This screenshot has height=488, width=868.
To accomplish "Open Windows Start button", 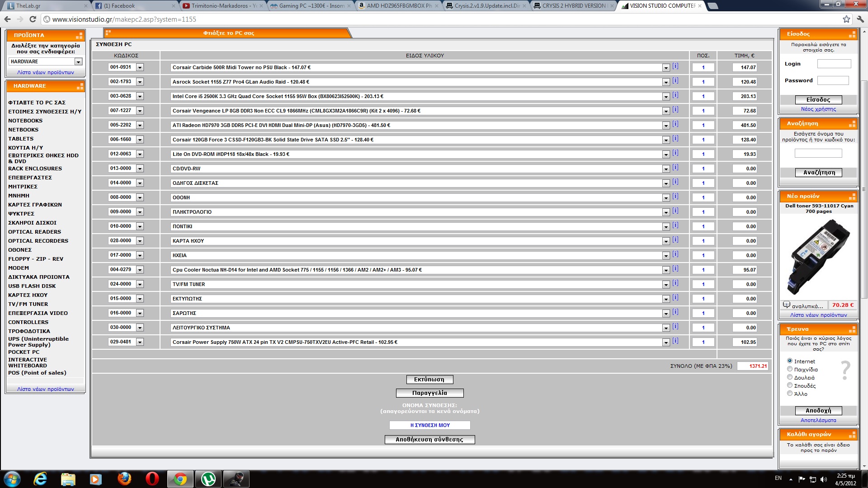I will [12, 479].
